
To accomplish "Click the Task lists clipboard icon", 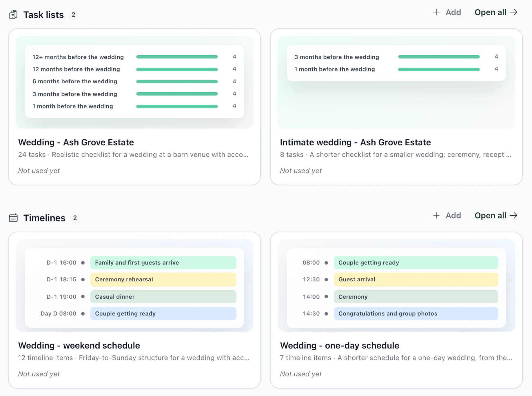I will coord(13,14).
